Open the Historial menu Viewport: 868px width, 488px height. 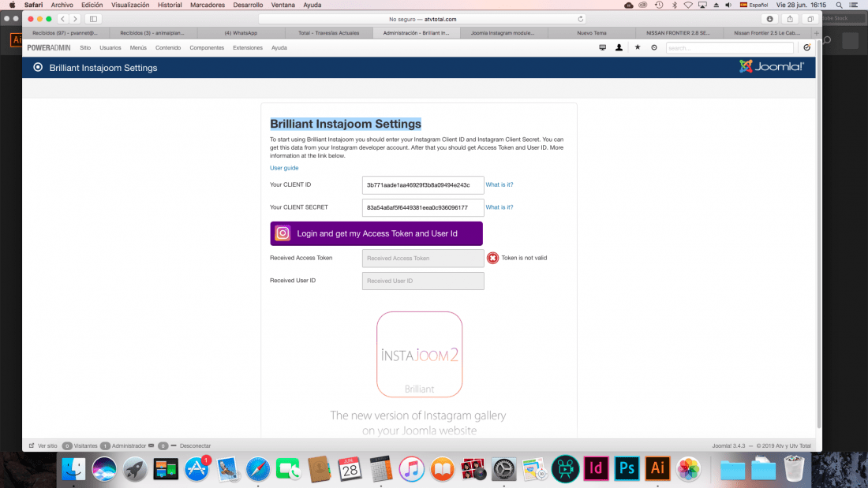170,5
